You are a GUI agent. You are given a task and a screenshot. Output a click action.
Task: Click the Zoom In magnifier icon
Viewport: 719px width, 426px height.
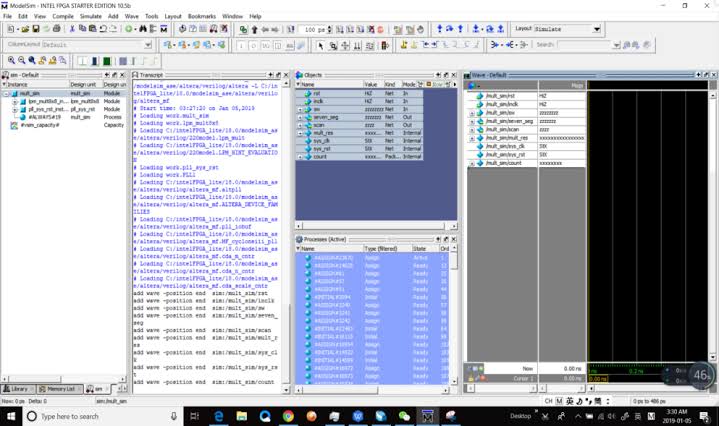tap(11, 61)
